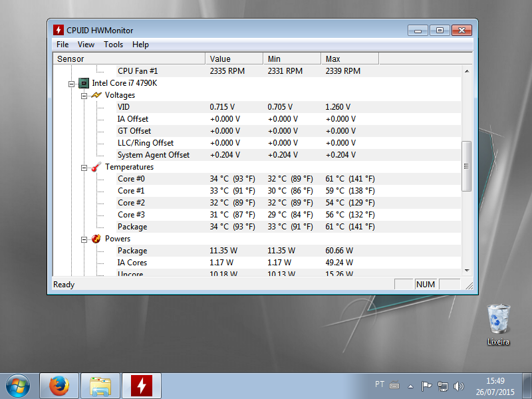Click the vertical scrollbar thumb

pyautogui.click(x=467, y=166)
